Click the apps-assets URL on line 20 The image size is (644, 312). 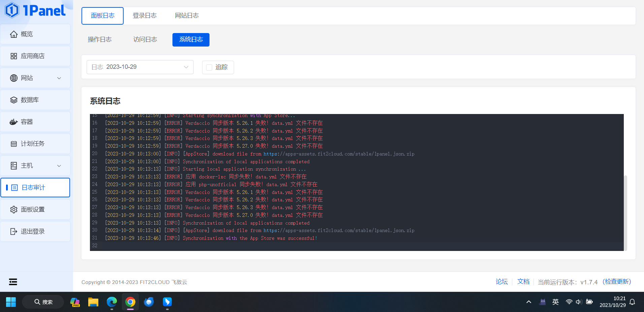click(339, 154)
